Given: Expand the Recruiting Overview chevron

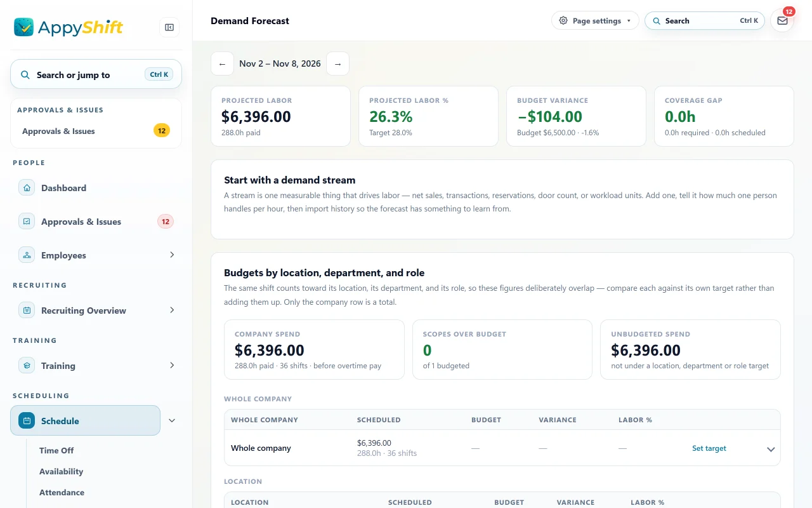Looking at the screenshot, I should [x=172, y=311].
